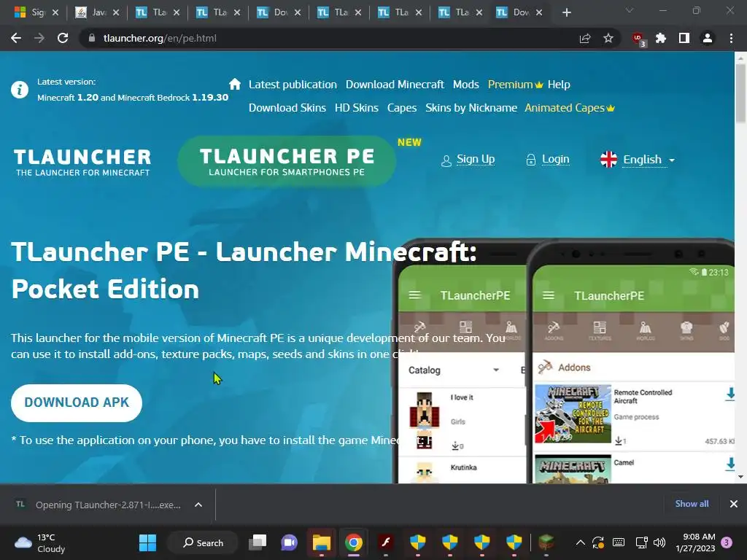Open Animated Capes page

[x=570, y=108]
